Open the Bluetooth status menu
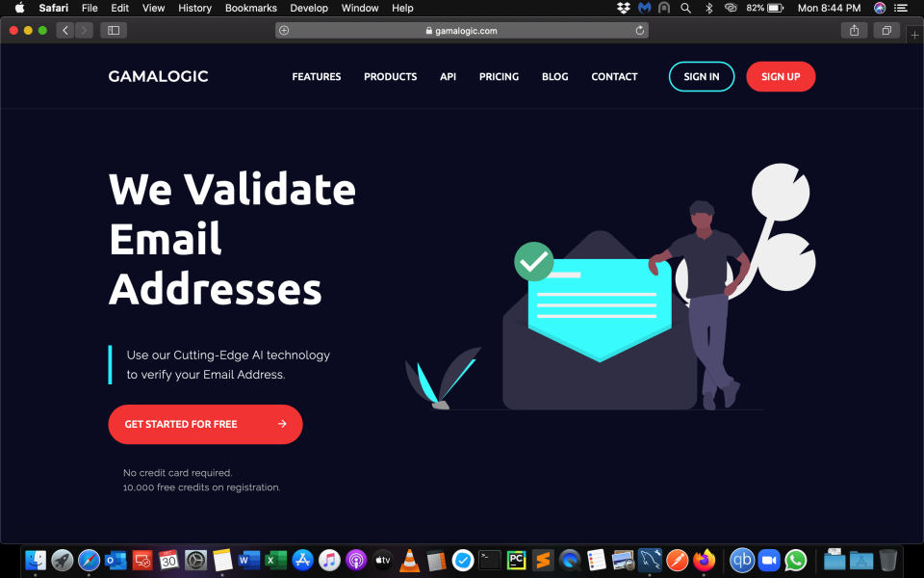The image size is (924, 578). (x=708, y=8)
